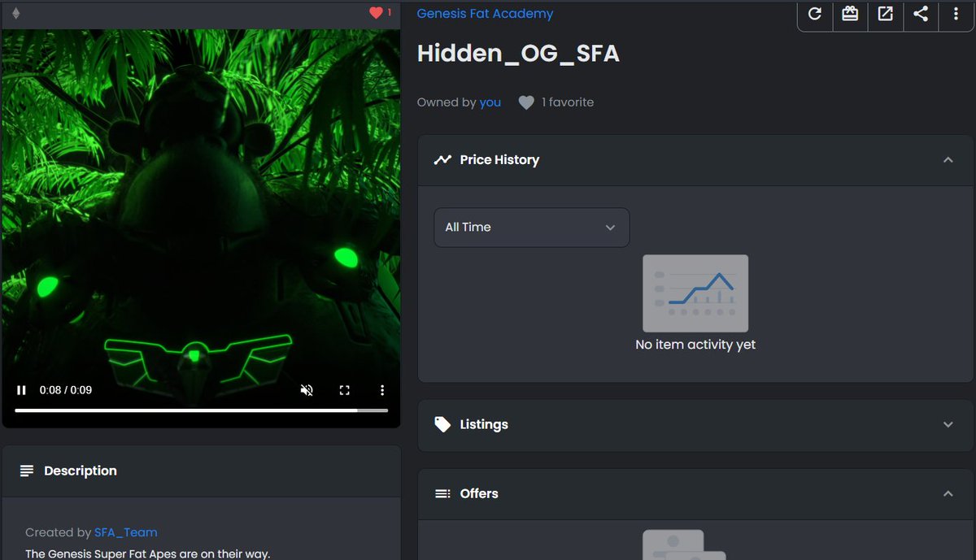Pause the video playback
This screenshot has width=976, height=560.
point(22,390)
